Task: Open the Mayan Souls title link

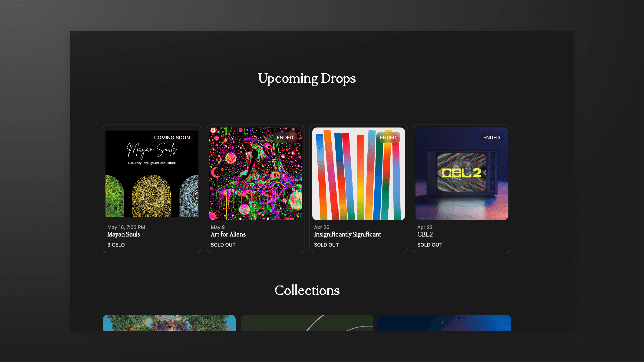Action: coord(124,234)
